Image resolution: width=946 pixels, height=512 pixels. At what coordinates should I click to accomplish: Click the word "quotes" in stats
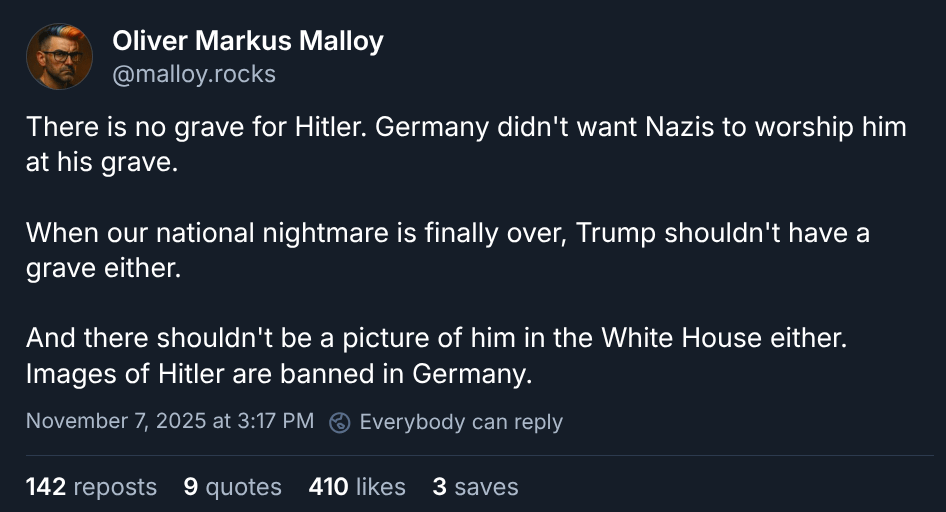coord(243,487)
